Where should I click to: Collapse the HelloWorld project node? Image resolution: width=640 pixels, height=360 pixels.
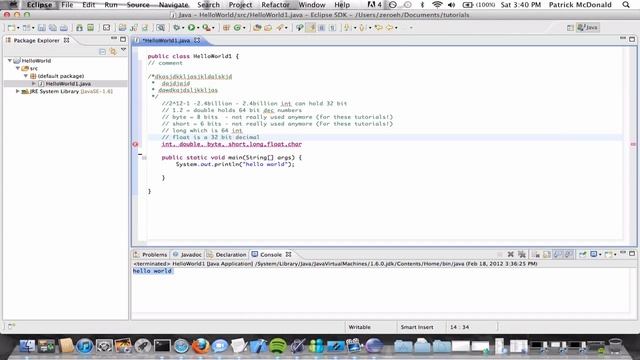point(10,60)
